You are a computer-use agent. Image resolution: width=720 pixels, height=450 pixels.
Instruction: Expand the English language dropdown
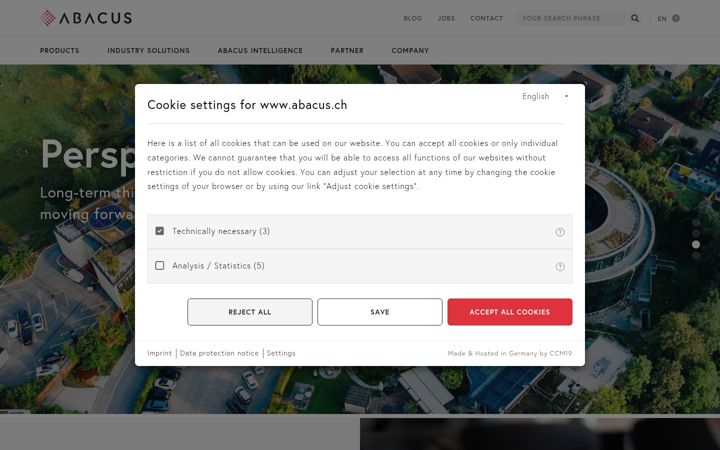[545, 96]
